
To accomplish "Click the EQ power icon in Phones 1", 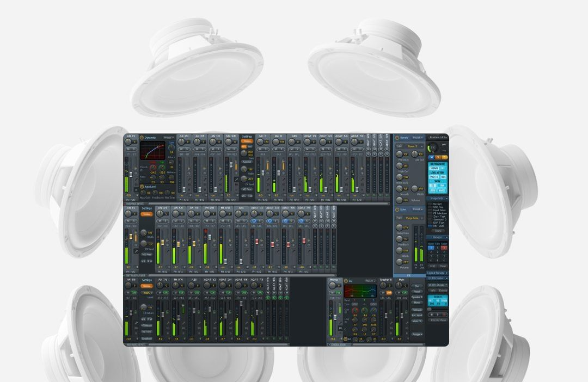I will click(x=346, y=281).
